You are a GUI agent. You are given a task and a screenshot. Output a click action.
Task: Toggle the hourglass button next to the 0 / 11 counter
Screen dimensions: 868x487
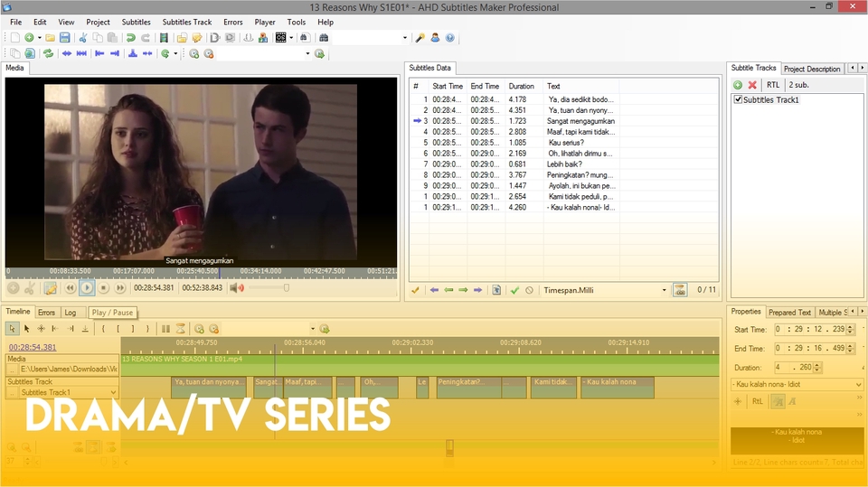(x=680, y=290)
